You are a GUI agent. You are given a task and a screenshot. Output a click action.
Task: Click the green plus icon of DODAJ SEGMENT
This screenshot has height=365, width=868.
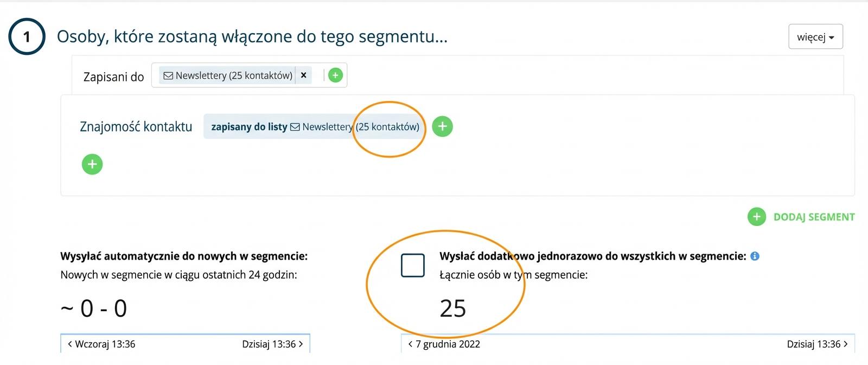click(756, 217)
